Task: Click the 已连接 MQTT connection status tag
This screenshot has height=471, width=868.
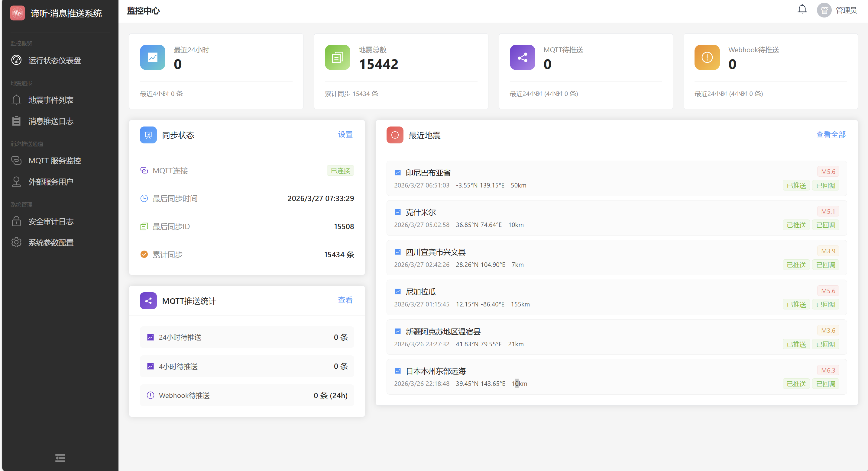Action: (x=340, y=171)
